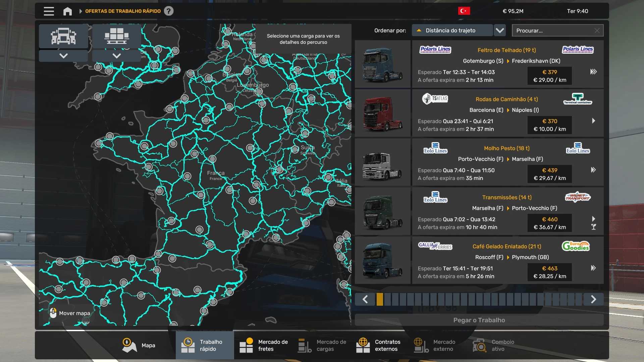Click fast-forward arrows on Feltro de Telhado job
644x362 pixels.
pyautogui.click(x=593, y=72)
